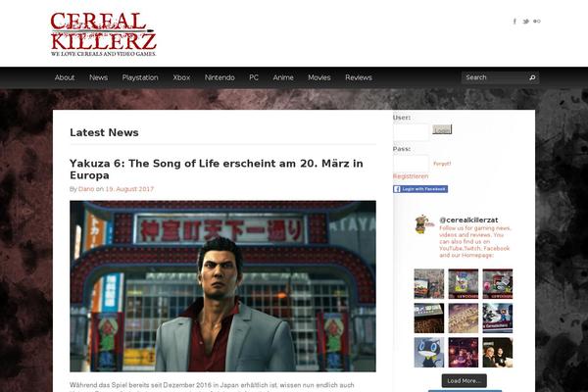Open center Instagram thumbnail in middle row
The height and width of the screenshot is (392, 588).
click(464, 318)
